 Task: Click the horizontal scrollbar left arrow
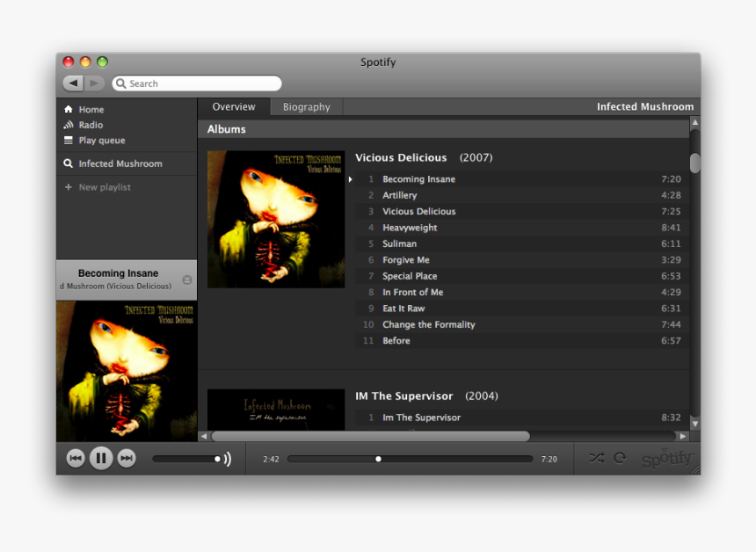tap(204, 436)
